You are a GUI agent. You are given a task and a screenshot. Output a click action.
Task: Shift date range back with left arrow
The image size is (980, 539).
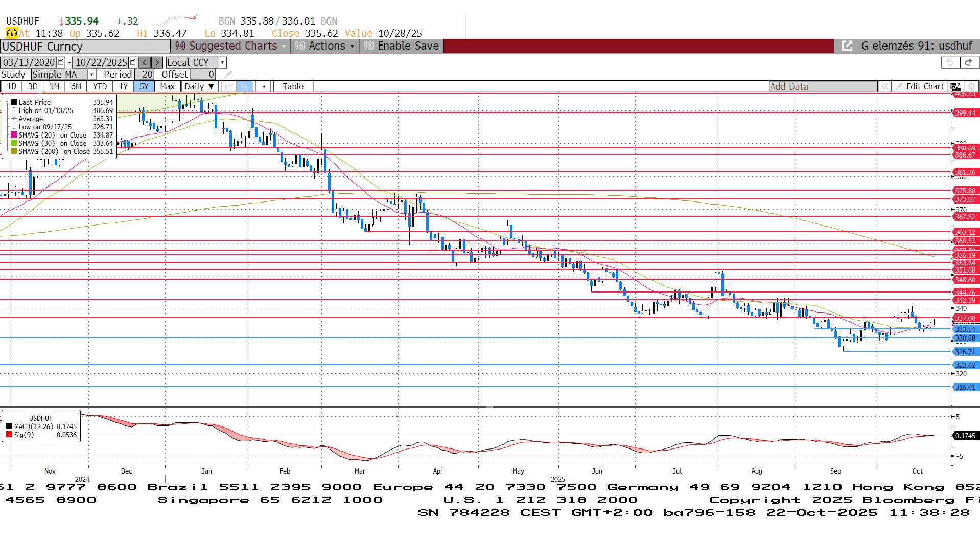click(x=145, y=62)
